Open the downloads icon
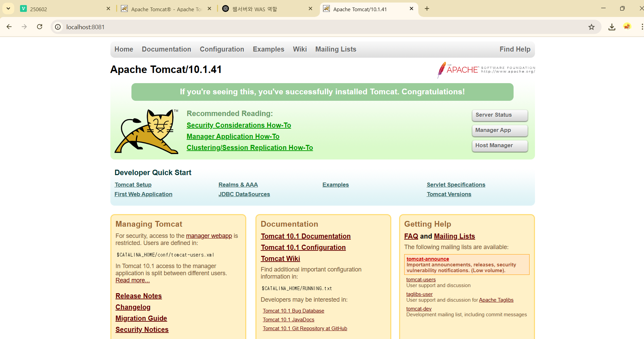Viewport: 644px width, 339px height. pyautogui.click(x=612, y=27)
